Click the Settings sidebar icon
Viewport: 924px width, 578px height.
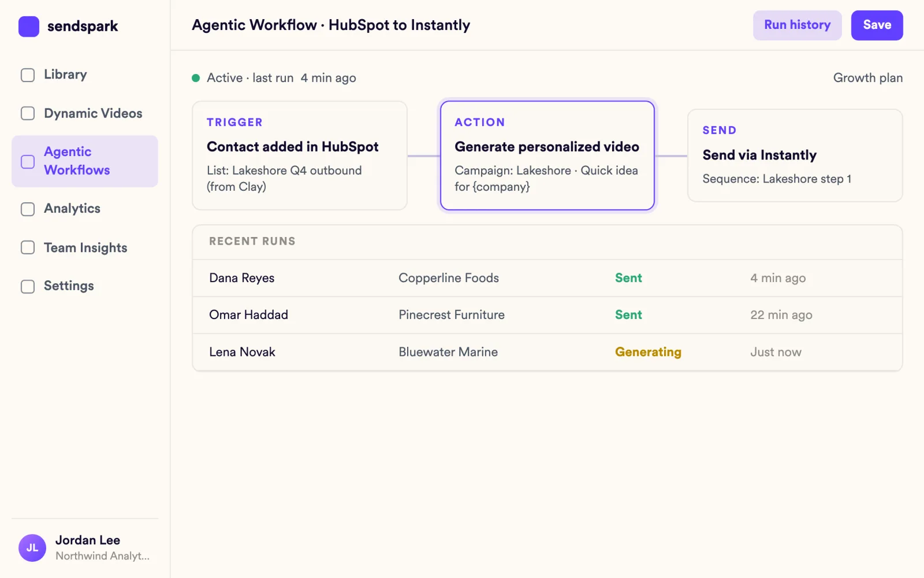coord(28,286)
